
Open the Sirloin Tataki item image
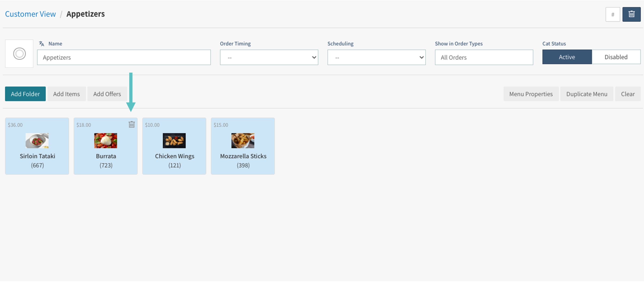point(37,141)
